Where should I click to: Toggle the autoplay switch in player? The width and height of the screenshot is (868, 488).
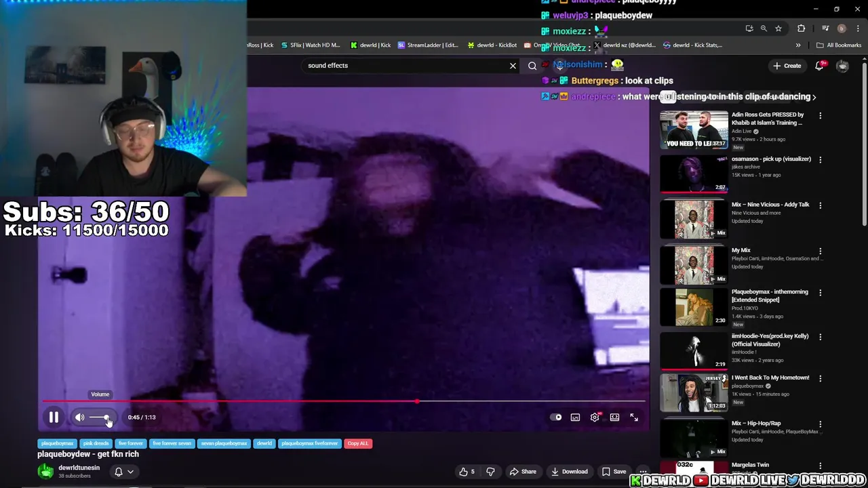[x=555, y=418]
